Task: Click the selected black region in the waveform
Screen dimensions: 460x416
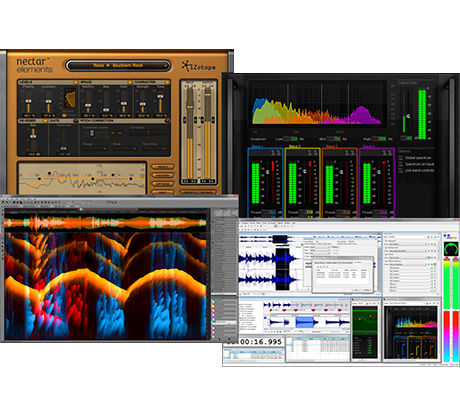Action: (x=282, y=269)
